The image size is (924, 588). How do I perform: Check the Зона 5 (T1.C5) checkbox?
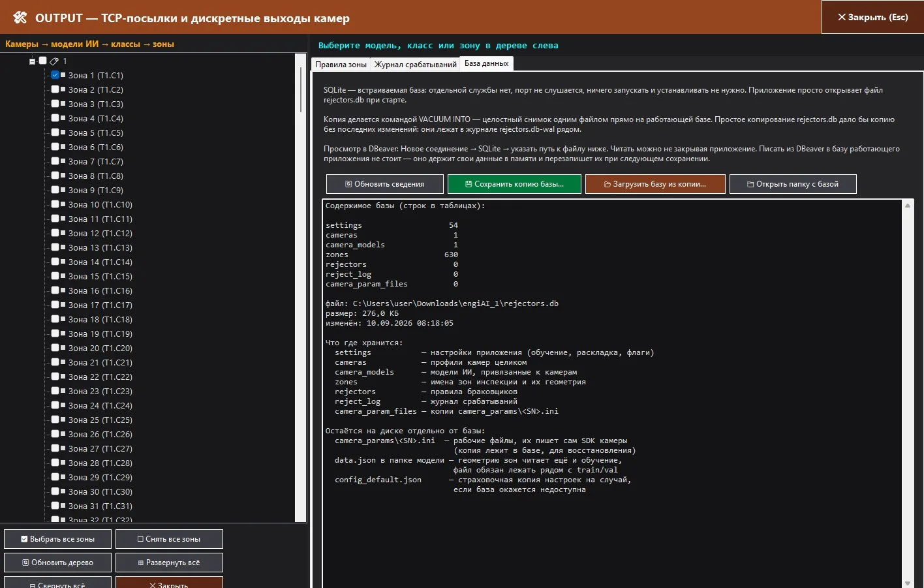click(x=55, y=132)
